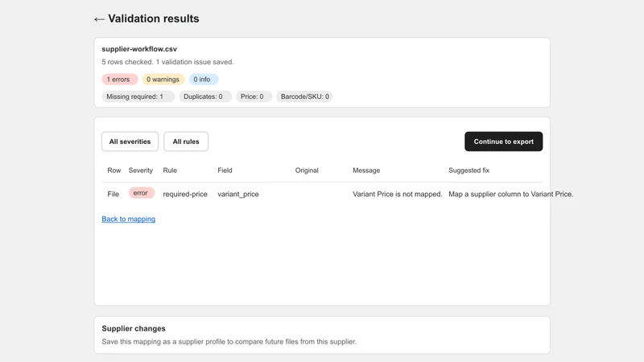Viewport: 644px width, 362px height.
Task: Select the 0 warnings badge
Action: coord(163,79)
